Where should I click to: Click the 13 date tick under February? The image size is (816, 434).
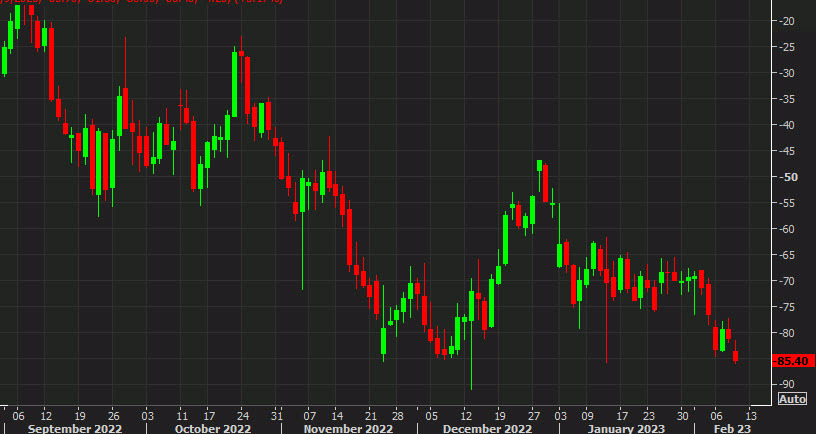pos(750,414)
